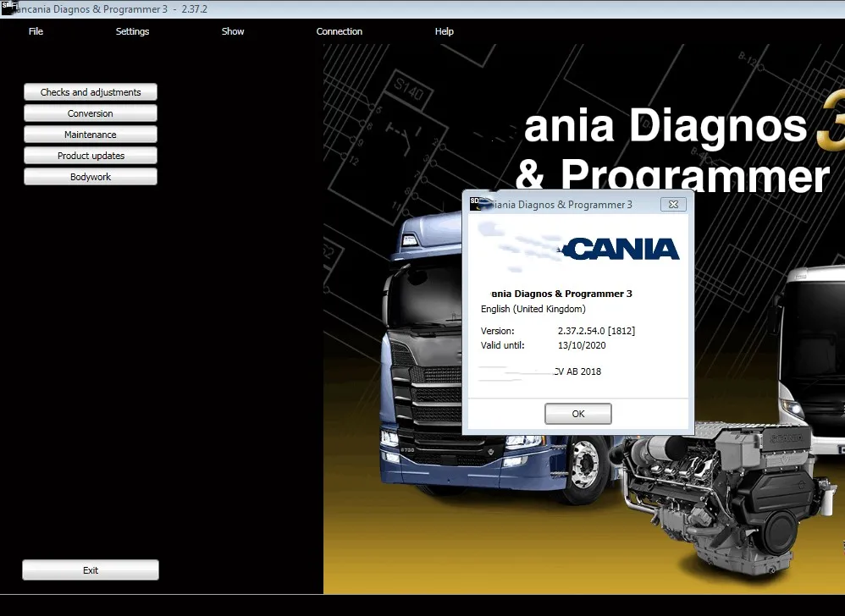
Task: Open the Show menu
Action: [233, 31]
